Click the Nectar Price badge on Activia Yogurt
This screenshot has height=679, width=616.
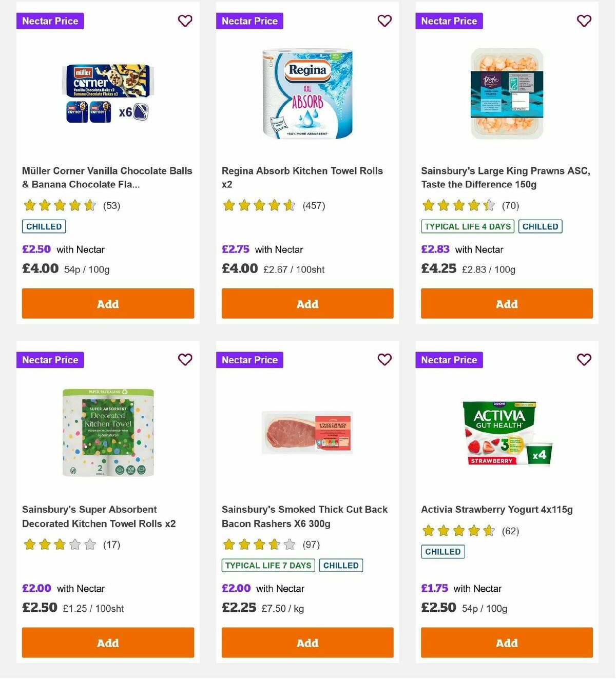click(449, 360)
